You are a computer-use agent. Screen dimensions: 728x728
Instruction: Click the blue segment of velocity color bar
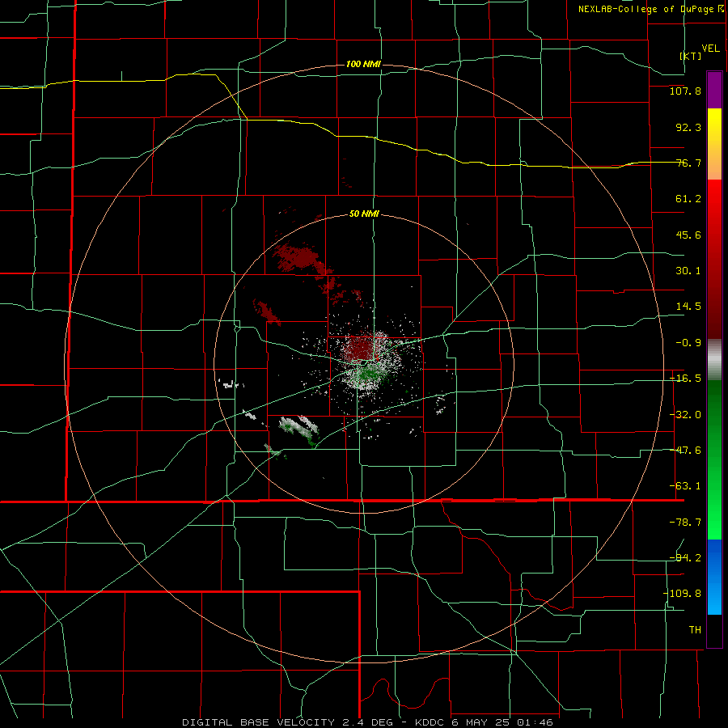714,577
